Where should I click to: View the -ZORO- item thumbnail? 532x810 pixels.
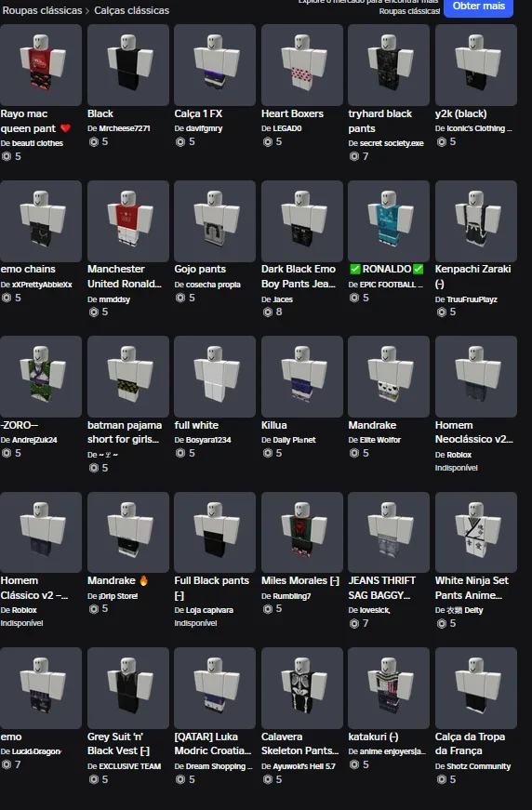[41, 377]
